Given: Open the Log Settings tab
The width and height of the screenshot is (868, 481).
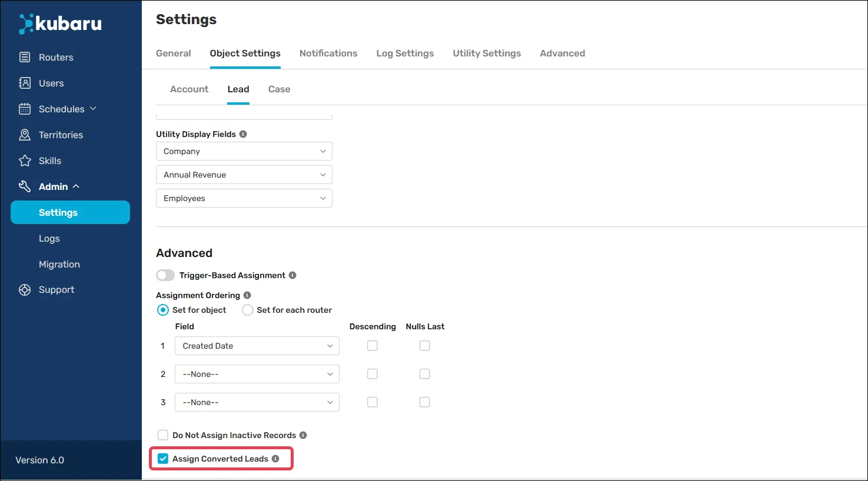Looking at the screenshot, I should pos(405,53).
